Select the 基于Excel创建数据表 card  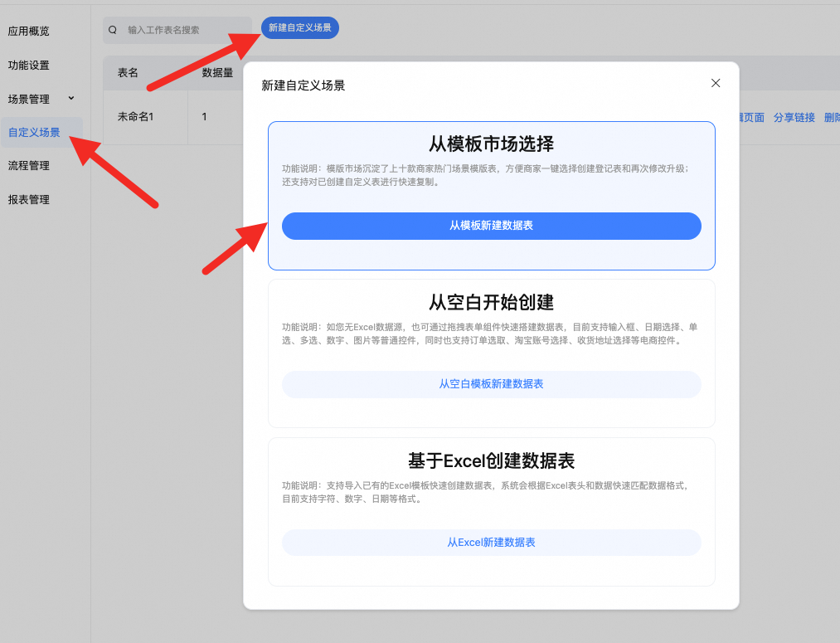click(491, 512)
